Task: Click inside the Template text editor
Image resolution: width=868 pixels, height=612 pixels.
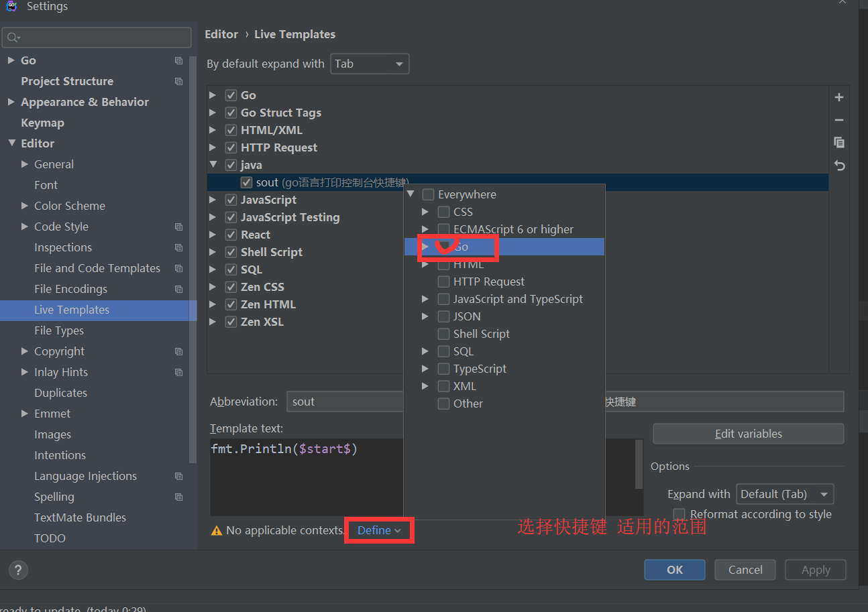Action: coord(307,477)
